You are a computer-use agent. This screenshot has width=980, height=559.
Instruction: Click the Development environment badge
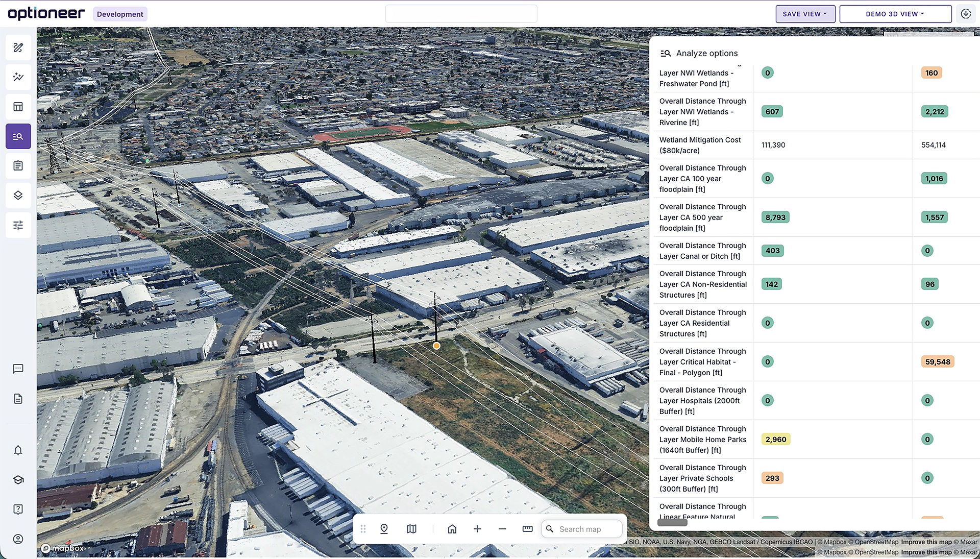(120, 14)
